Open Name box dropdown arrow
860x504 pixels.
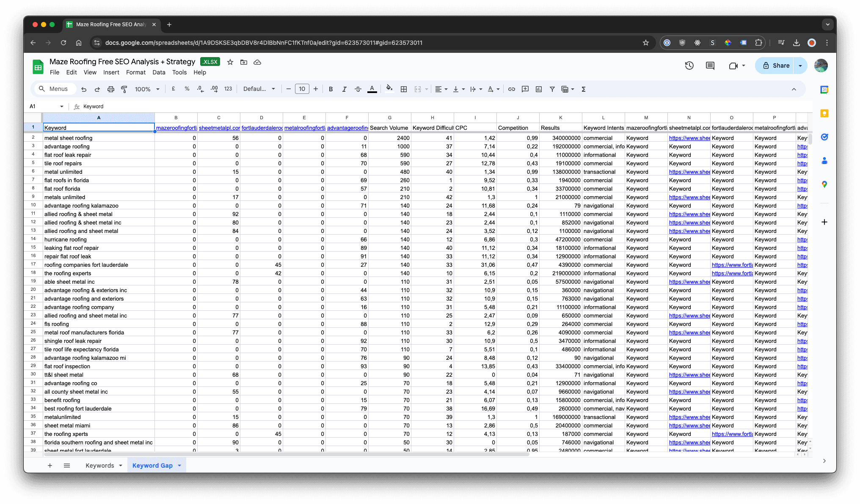tap(62, 107)
